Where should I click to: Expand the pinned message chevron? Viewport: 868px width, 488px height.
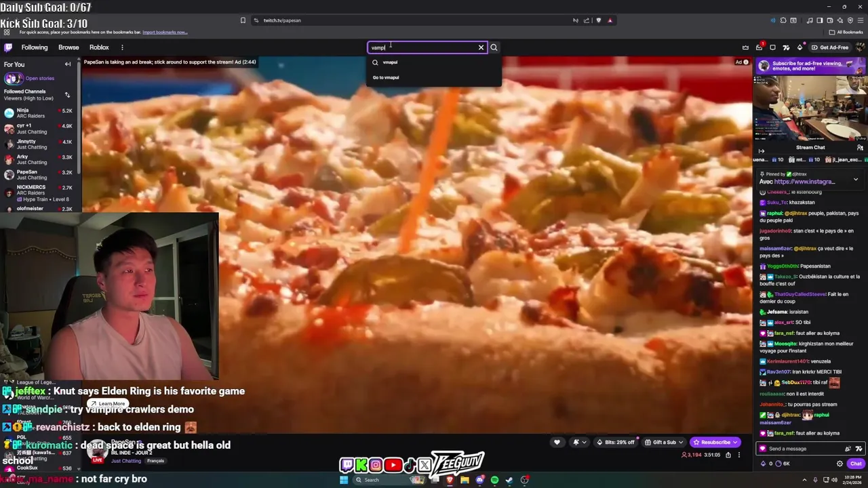tap(856, 180)
